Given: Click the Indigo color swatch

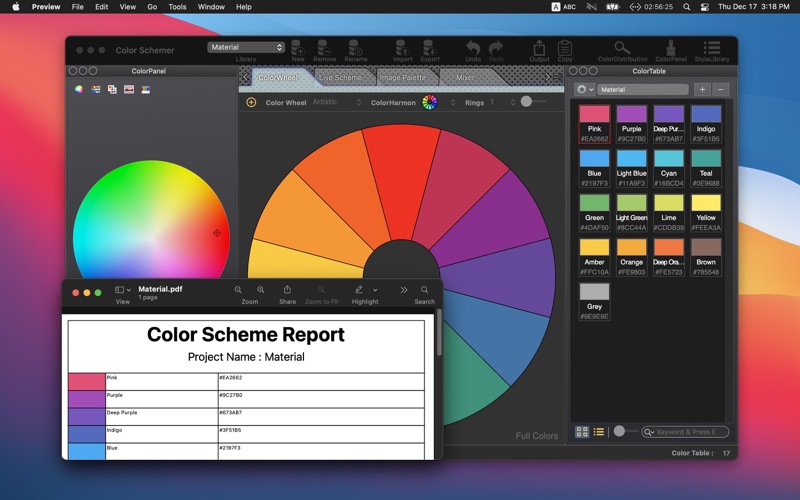Looking at the screenshot, I should pos(706,124).
